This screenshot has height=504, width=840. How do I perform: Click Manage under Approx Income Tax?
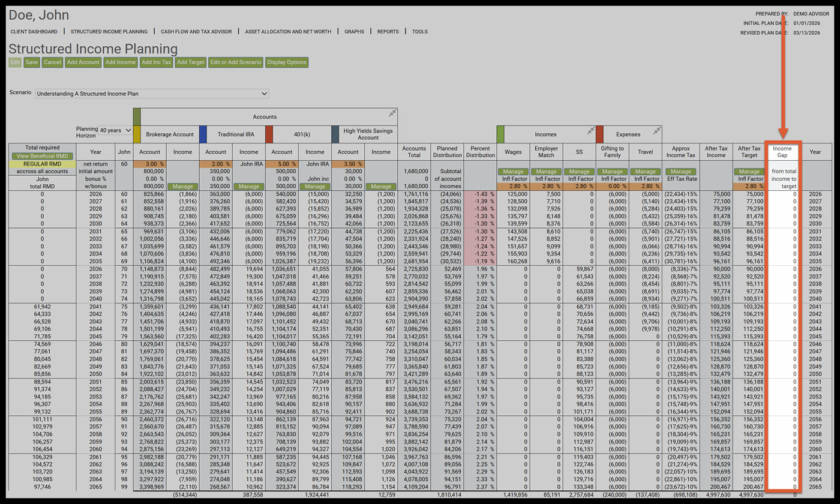680,172
